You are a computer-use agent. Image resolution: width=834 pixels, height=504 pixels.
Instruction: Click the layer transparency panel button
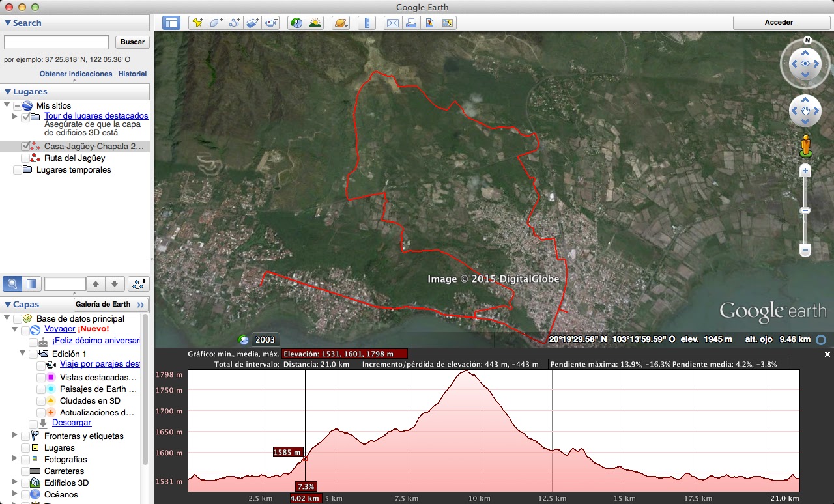click(31, 284)
